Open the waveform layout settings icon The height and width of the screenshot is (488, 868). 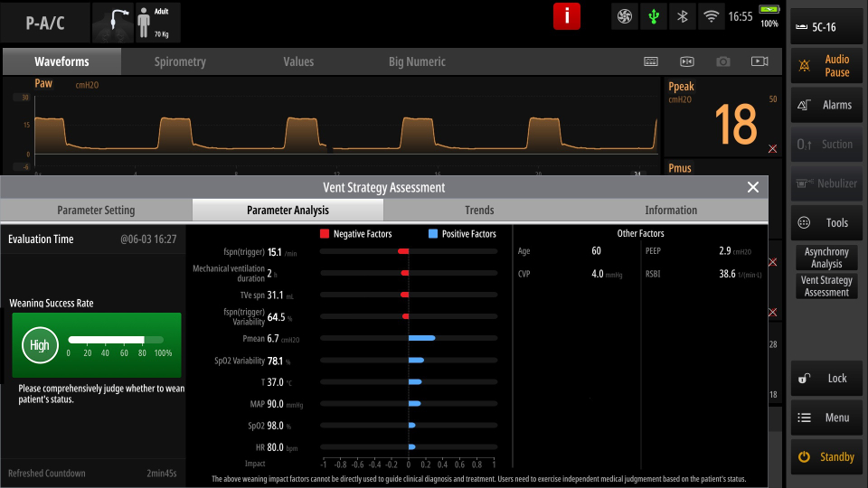pyautogui.click(x=651, y=61)
